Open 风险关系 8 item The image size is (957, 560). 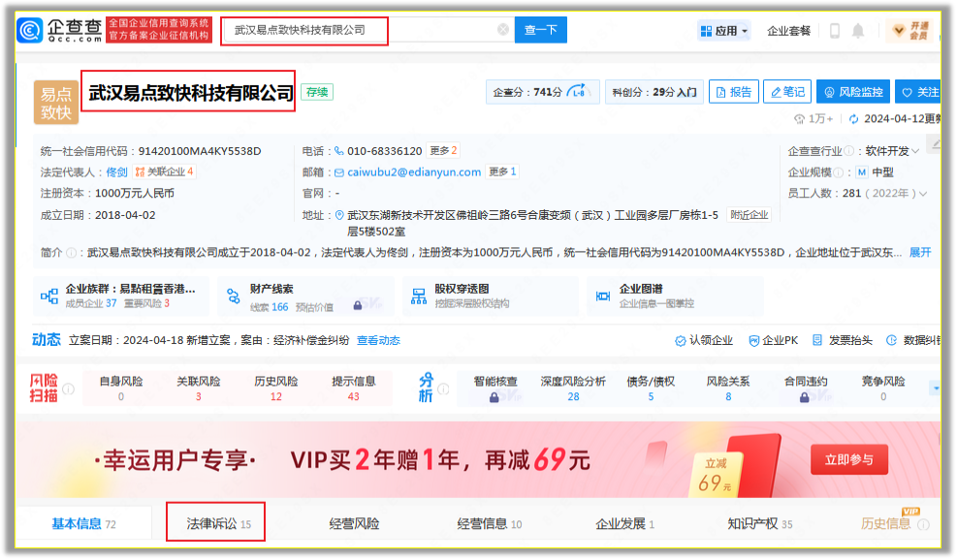728,388
